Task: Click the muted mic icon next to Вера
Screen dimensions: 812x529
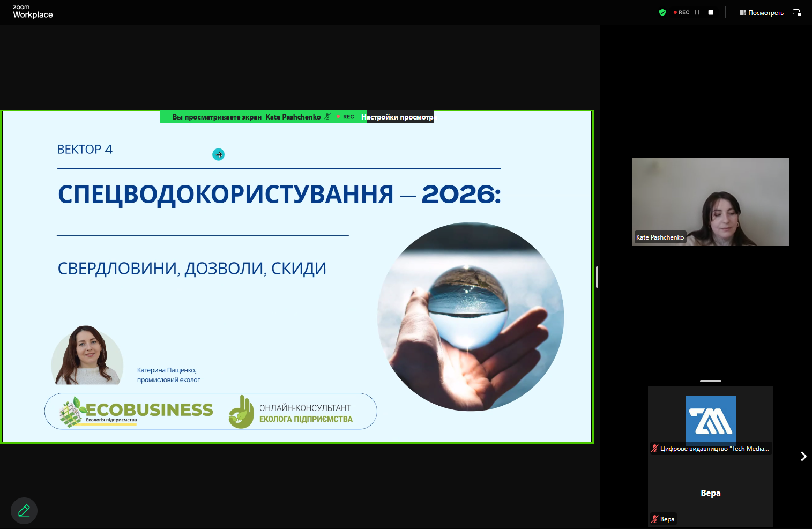Action: [654, 519]
